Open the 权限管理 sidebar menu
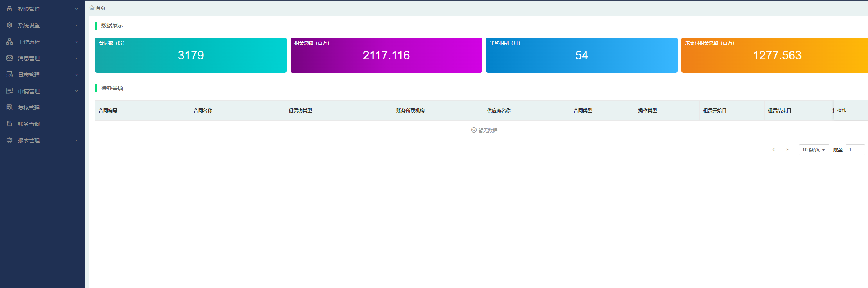The height and width of the screenshot is (288, 868). tap(43, 9)
